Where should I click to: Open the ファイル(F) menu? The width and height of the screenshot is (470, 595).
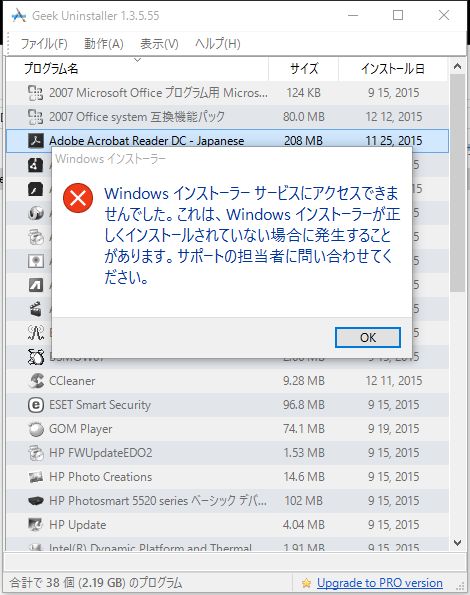(44, 44)
